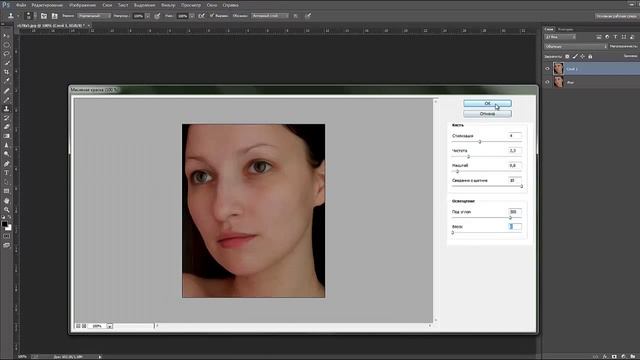Select the Brush tool in toolbox

pos(7,100)
